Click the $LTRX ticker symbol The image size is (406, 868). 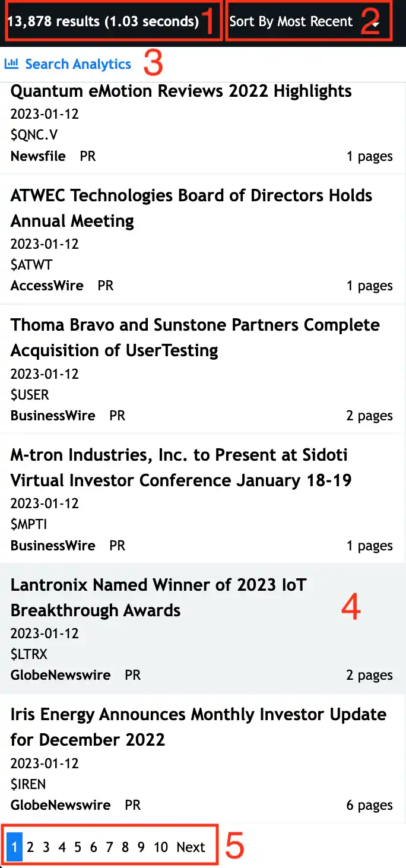point(28,654)
